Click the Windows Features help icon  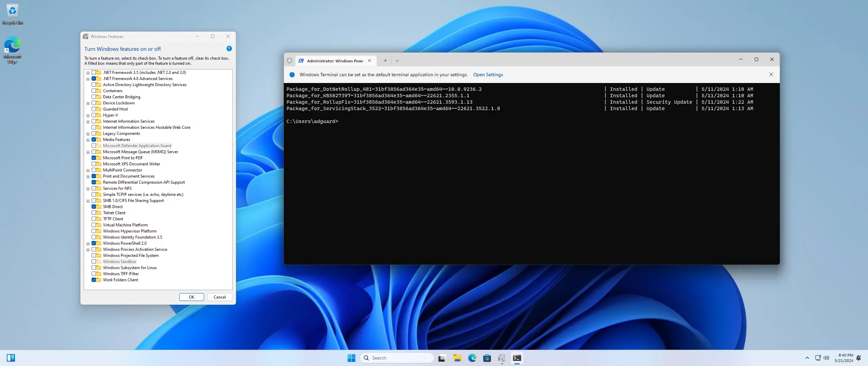229,48
